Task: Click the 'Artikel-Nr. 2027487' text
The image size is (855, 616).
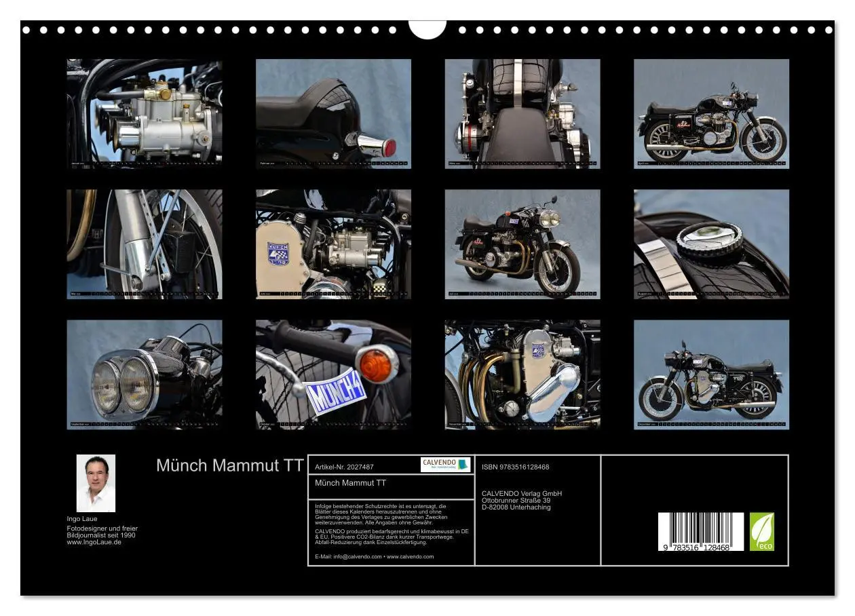Action: (345, 467)
